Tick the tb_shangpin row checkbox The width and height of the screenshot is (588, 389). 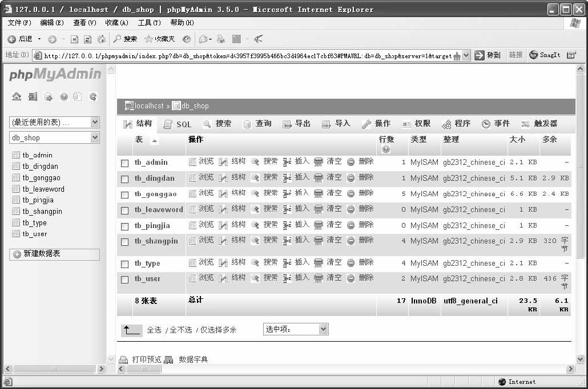125,242
